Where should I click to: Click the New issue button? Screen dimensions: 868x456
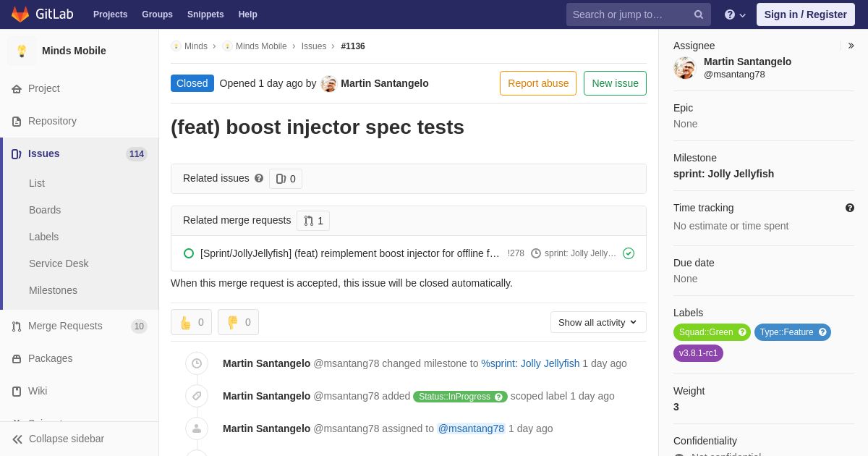click(x=615, y=83)
